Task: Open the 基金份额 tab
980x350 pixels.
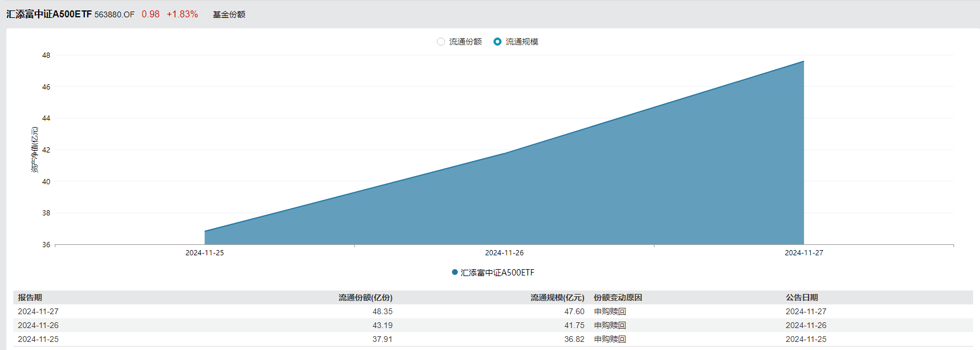Action: 229,14
